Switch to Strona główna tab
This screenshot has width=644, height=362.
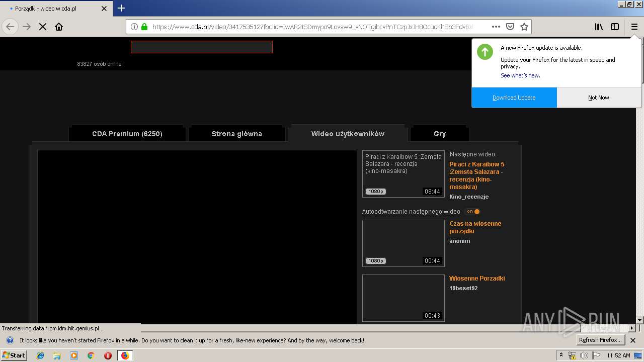pos(237,134)
